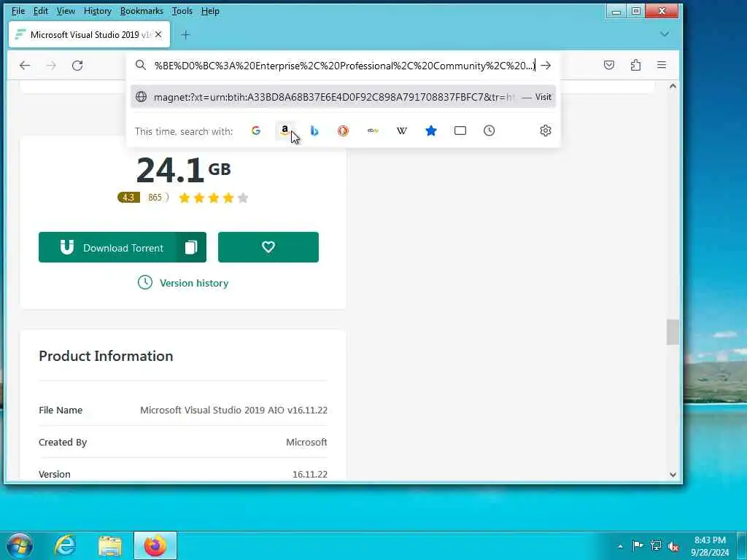The height and width of the screenshot is (560, 747).
Task: Click the fifth gray rating star
Action: click(243, 198)
